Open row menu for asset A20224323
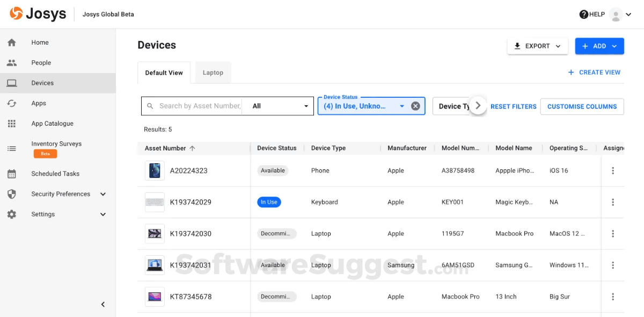The width and height of the screenshot is (644, 317). (x=613, y=171)
